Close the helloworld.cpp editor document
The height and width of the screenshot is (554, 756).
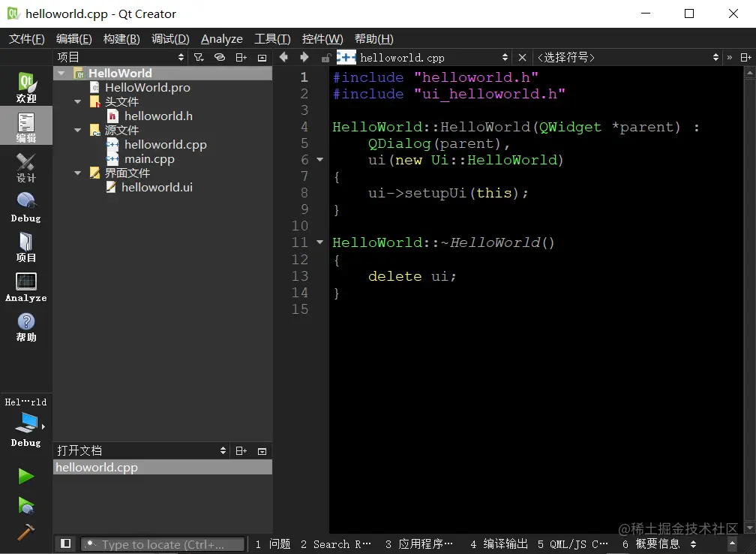[x=522, y=57]
